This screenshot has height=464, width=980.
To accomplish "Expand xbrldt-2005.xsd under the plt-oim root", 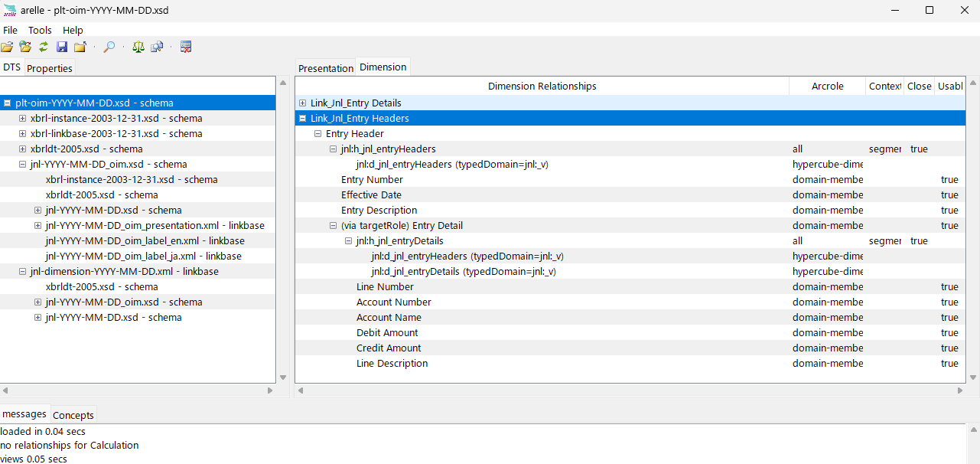I will [x=22, y=149].
